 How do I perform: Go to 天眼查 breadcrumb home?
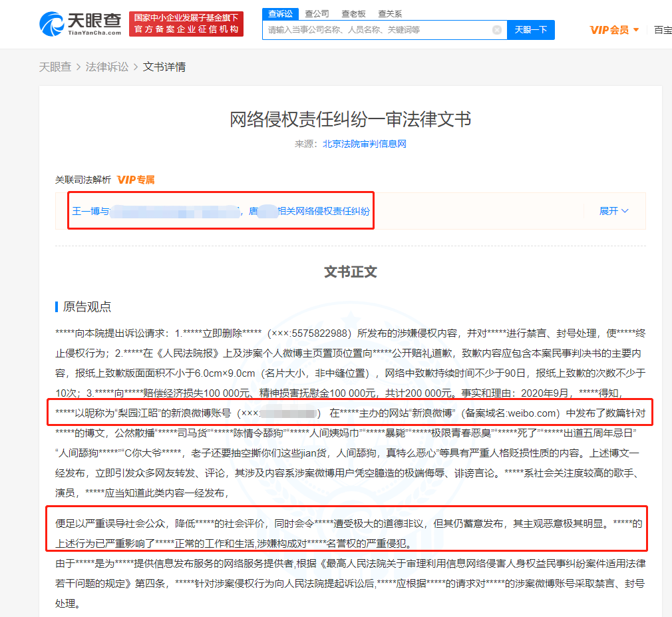point(55,67)
